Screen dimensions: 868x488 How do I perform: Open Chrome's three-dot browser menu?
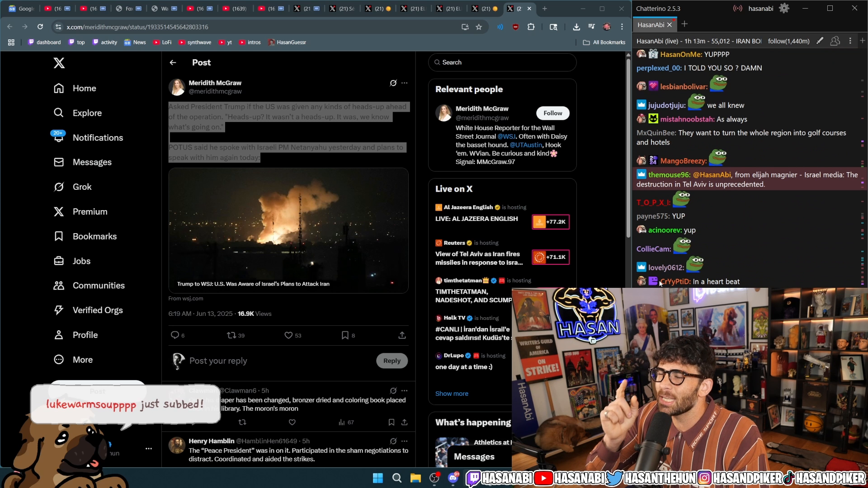(x=622, y=27)
